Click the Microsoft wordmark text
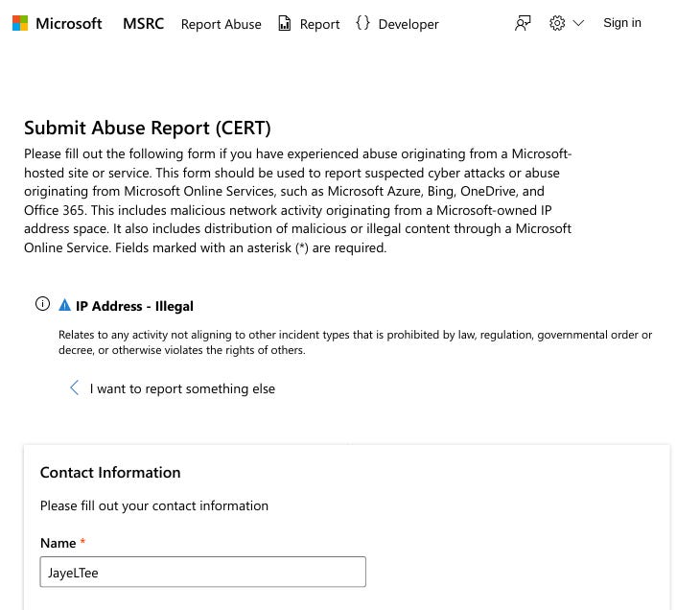The image size is (700, 610). point(69,24)
